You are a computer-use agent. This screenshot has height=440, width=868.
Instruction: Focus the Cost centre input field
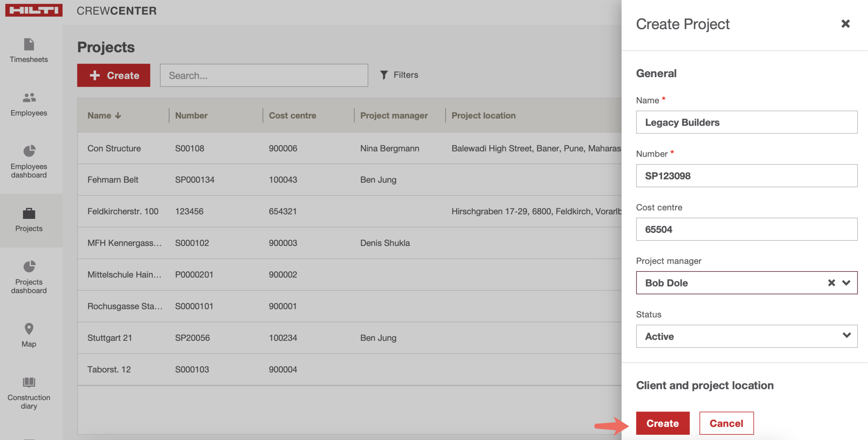(x=746, y=229)
